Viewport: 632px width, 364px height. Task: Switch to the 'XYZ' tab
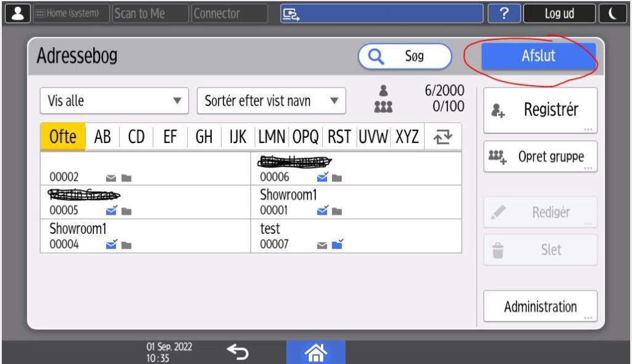tap(407, 137)
